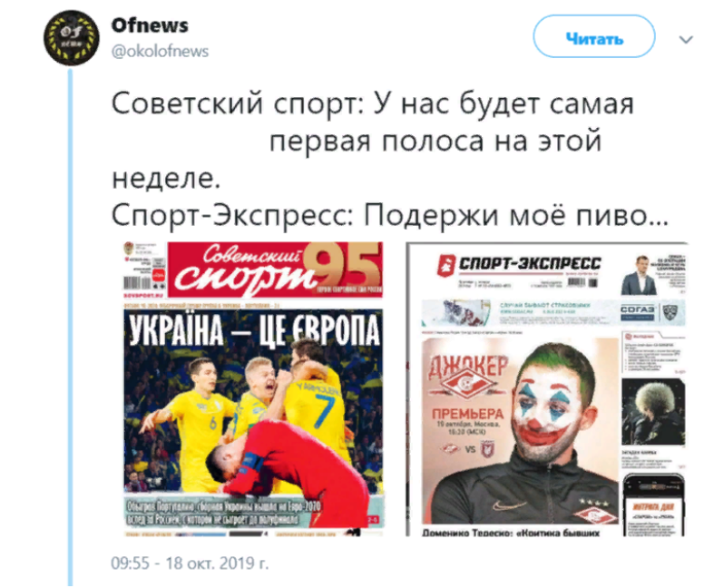Image resolution: width=704 pixels, height=588 pixels.
Task: Open the Спорт-Экспресс front page image
Action: [547, 388]
